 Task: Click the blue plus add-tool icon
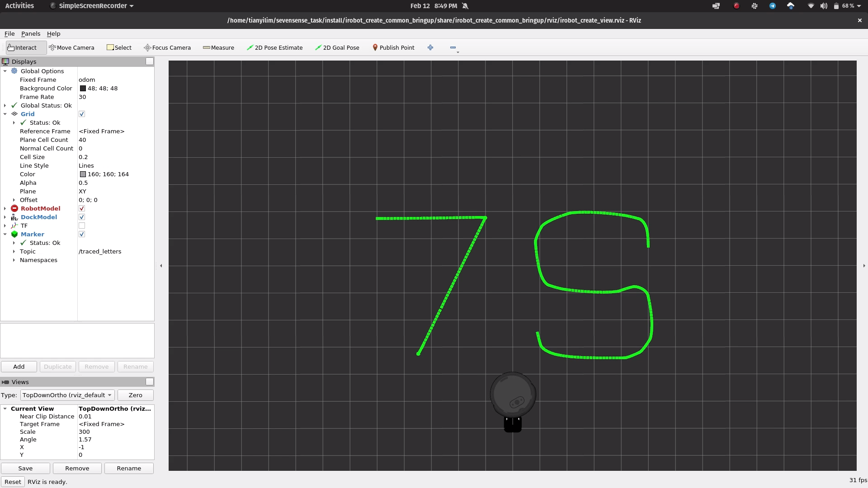[430, 47]
